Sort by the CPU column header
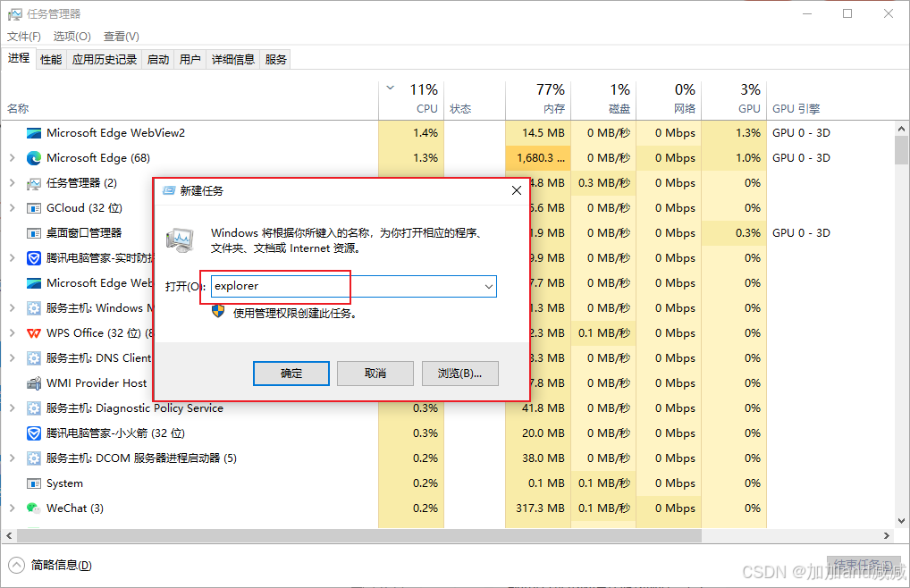 click(411, 99)
